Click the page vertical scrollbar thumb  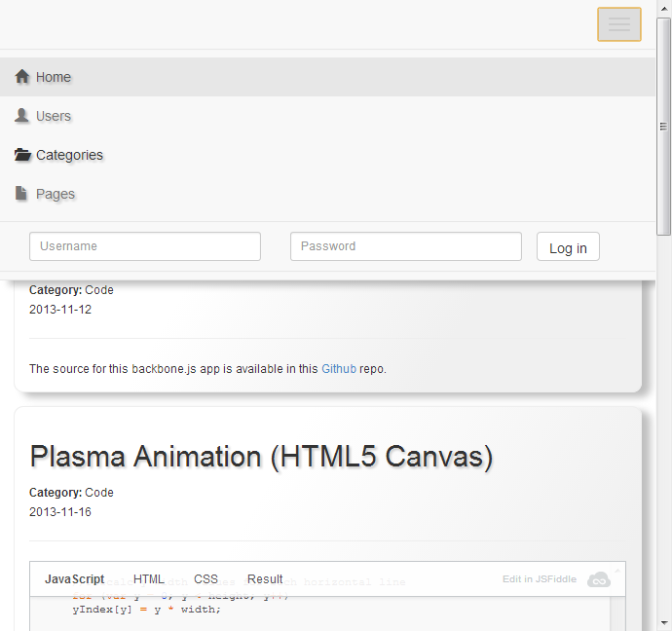tap(664, 127)
